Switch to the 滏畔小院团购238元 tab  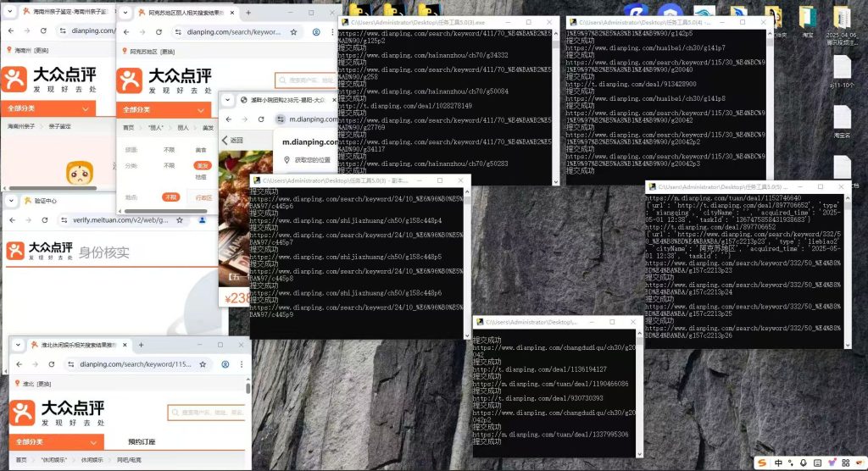(287, 100)
